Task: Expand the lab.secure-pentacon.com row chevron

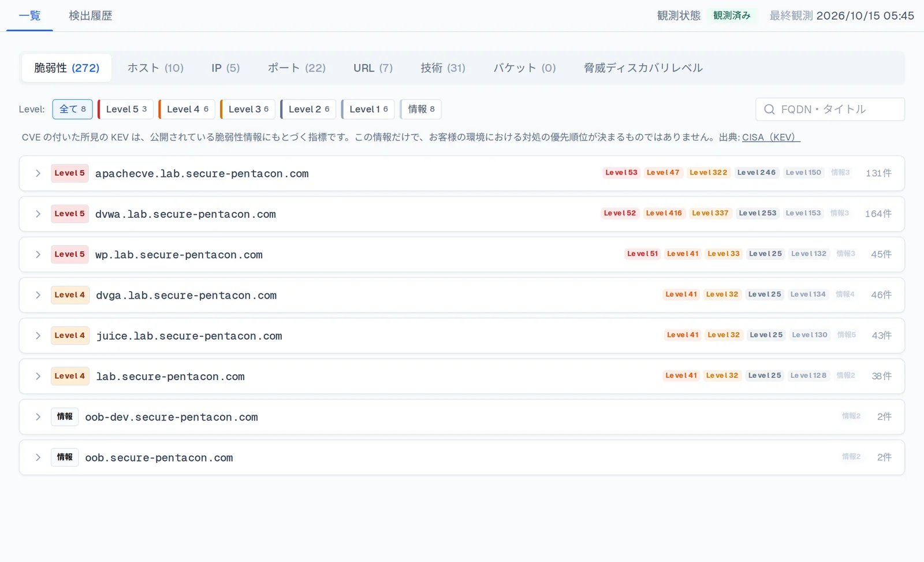Action: (38, 376)
